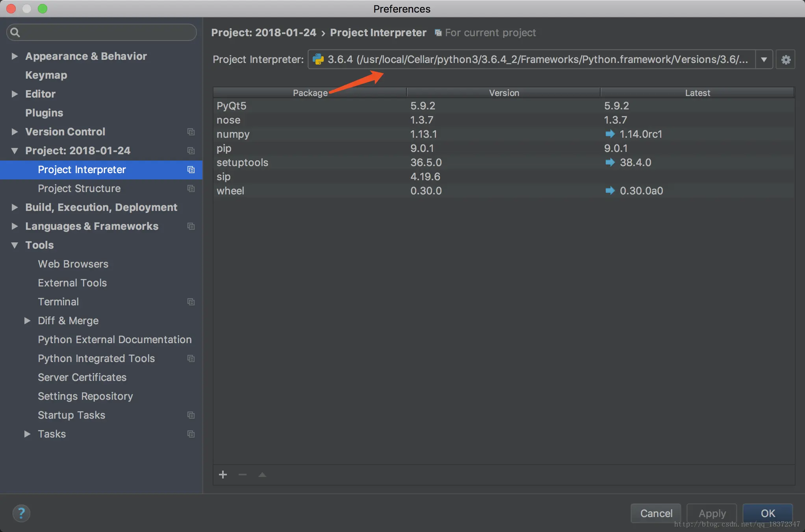
Task: Click the project-level icon beside Version Control
Action: pyautogui.click(x=191, y=132)
